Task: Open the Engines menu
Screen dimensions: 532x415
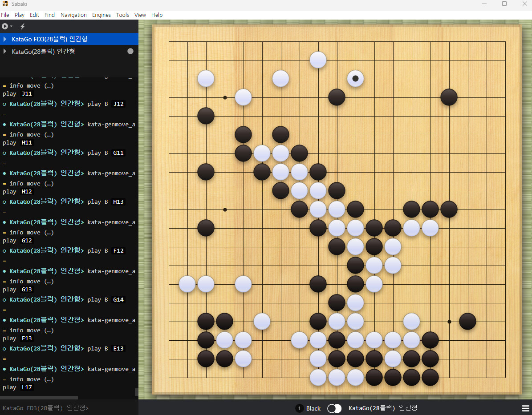Action: [x=102, y=15]
